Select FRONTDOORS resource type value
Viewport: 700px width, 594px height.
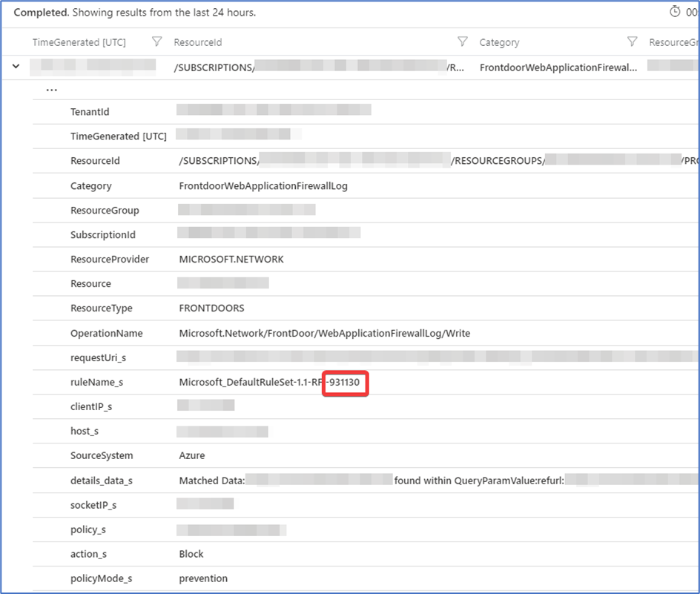[x=211, y=308]
